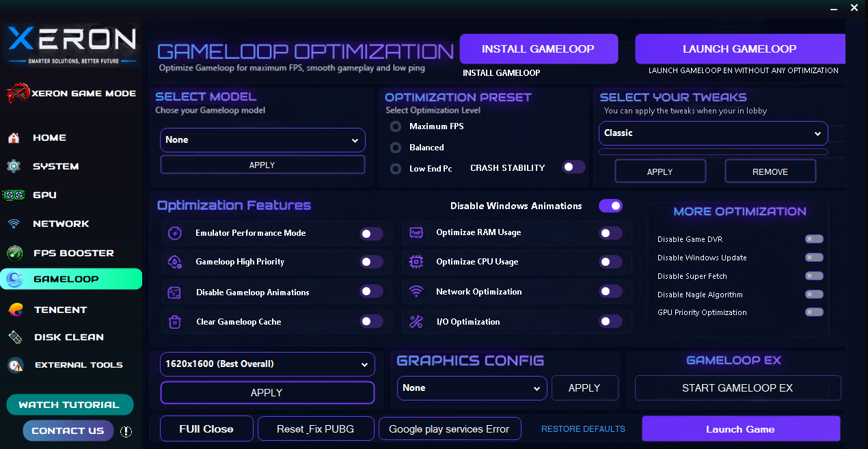Open the Tencent section label

coord(61,310)
